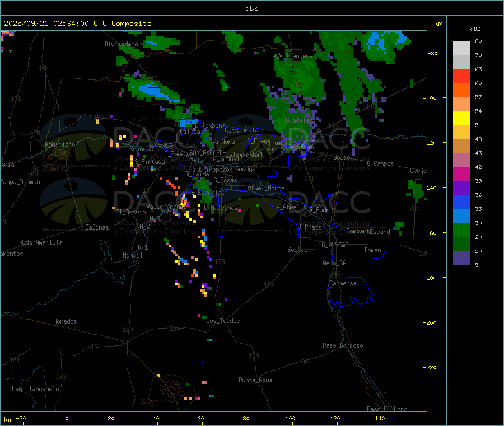Click the J_Prats label

310,227
